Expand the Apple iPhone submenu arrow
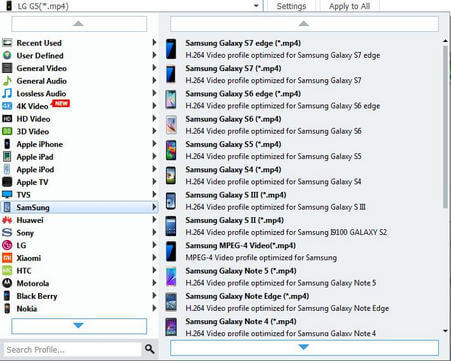The width and height of the screenshot is (451, 361). pyautogui.click(x=154, y=144)
